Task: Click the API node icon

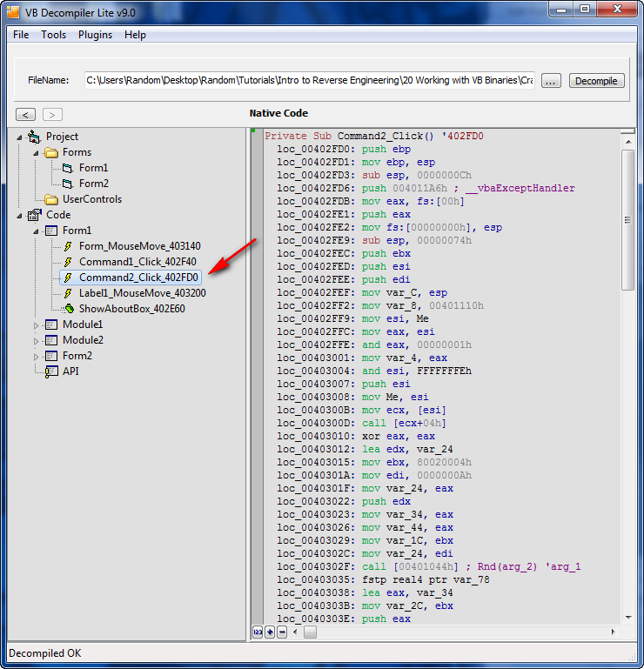Action: [51, 371]
